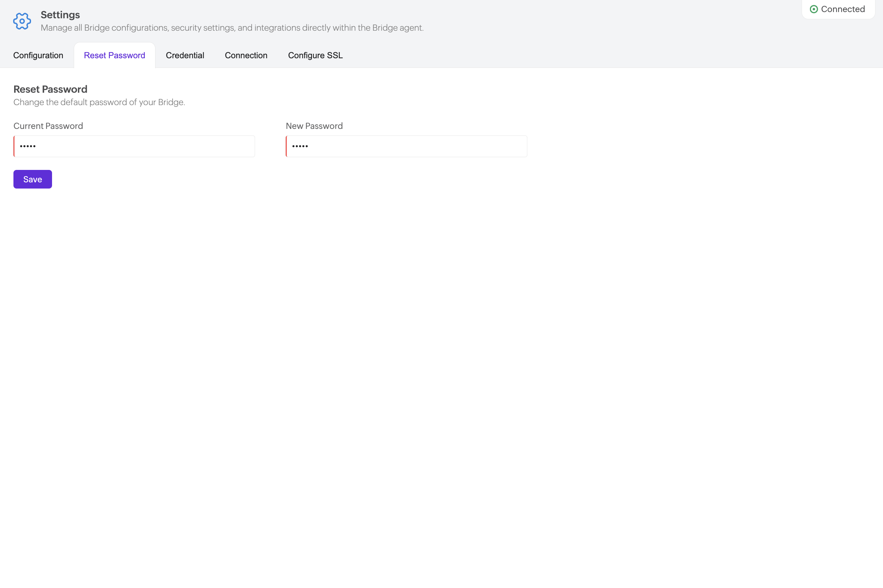
Task: Click the Reset Password section heading
Action: (50, 89)
